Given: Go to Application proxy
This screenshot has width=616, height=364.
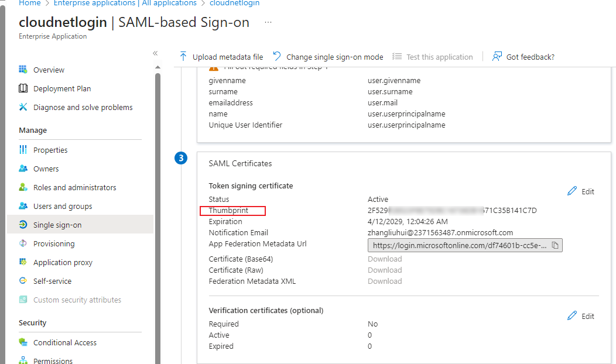Looking at the screenshot, I should [x=63, y=262].
